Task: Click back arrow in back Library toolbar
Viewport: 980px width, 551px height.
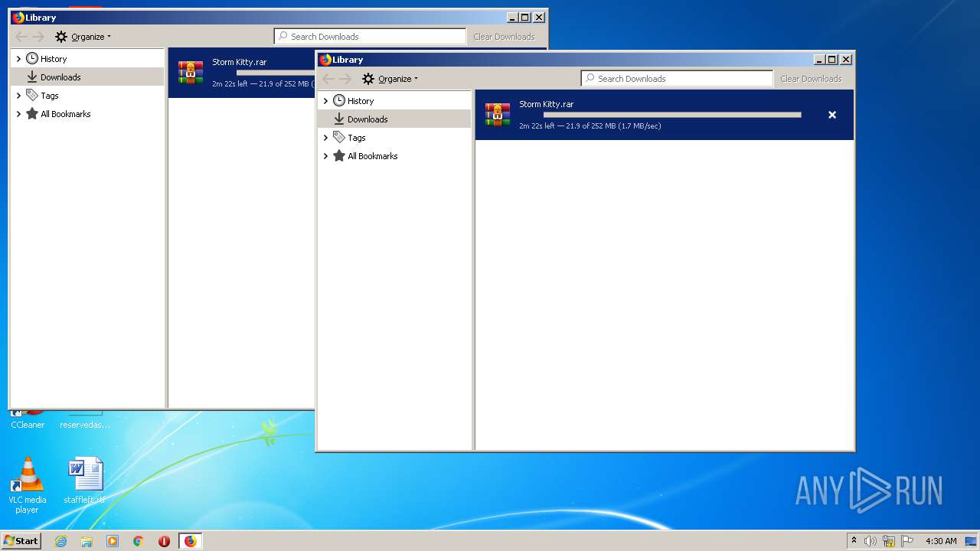Action: (21, 37)
